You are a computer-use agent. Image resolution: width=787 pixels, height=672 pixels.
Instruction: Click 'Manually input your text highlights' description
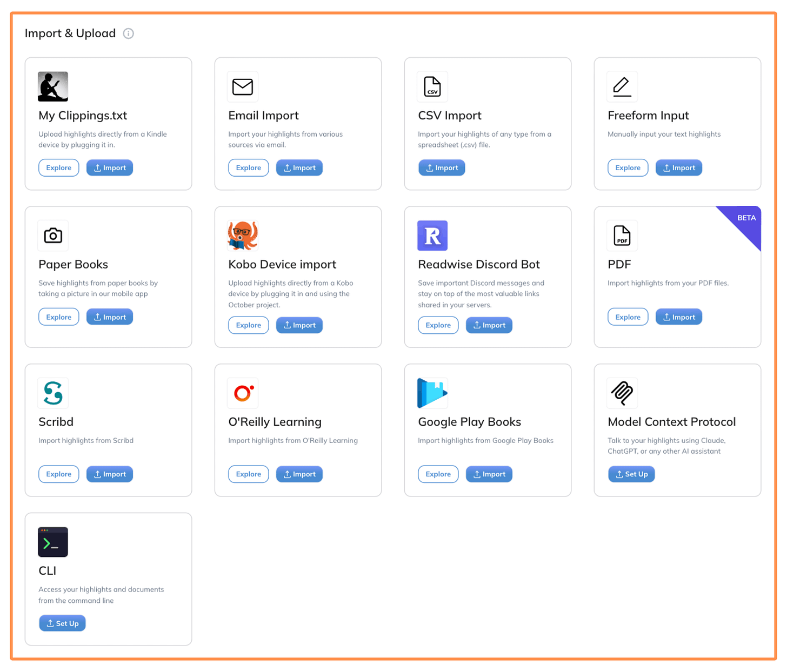tap(664, 135)
